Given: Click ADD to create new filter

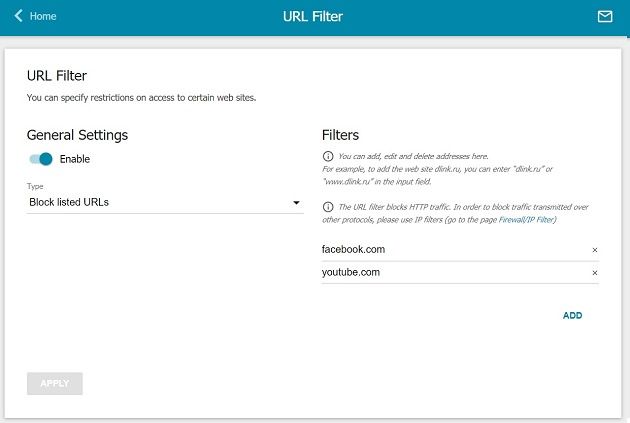Looking at the screenshot, I should pos(572,315).
